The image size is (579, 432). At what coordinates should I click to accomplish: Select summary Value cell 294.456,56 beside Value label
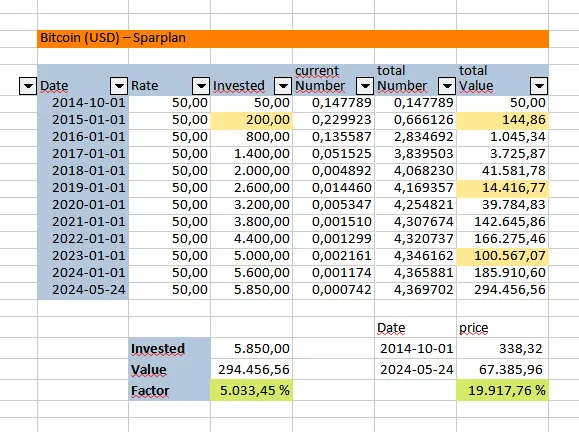(x=251, y=369)
